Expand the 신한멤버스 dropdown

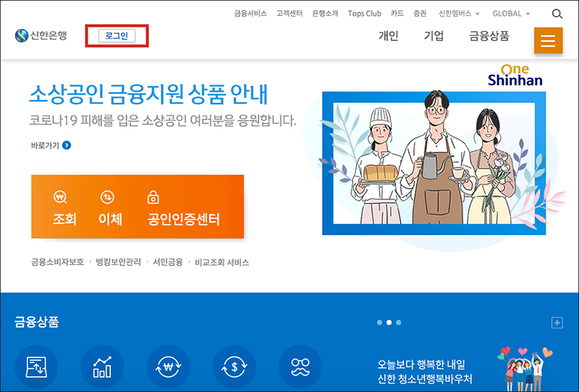click(459, 14)
